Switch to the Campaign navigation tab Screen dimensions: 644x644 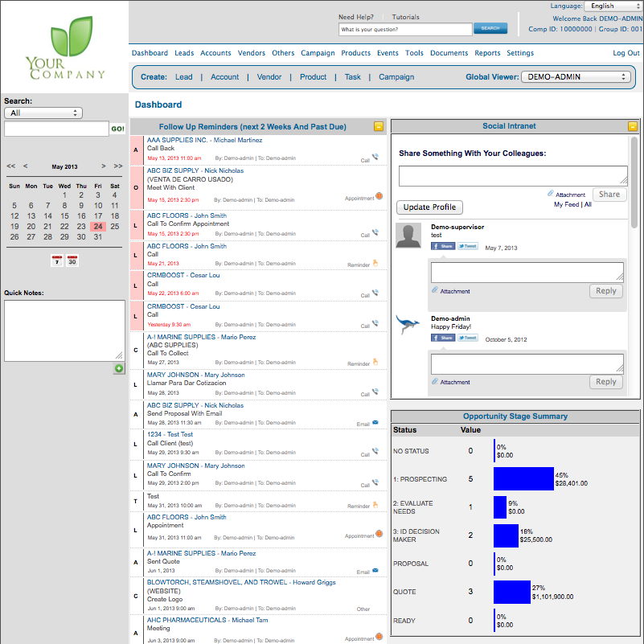tap(318, 52)
